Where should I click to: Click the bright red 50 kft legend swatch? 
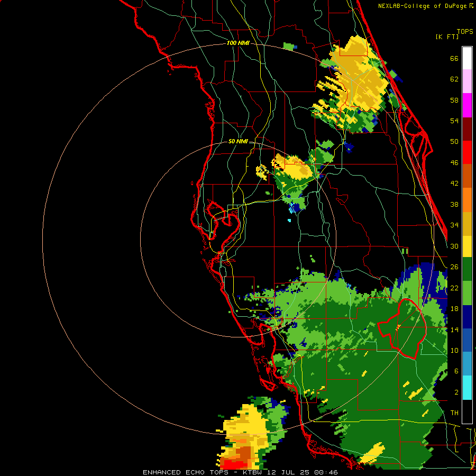point(467,152)
